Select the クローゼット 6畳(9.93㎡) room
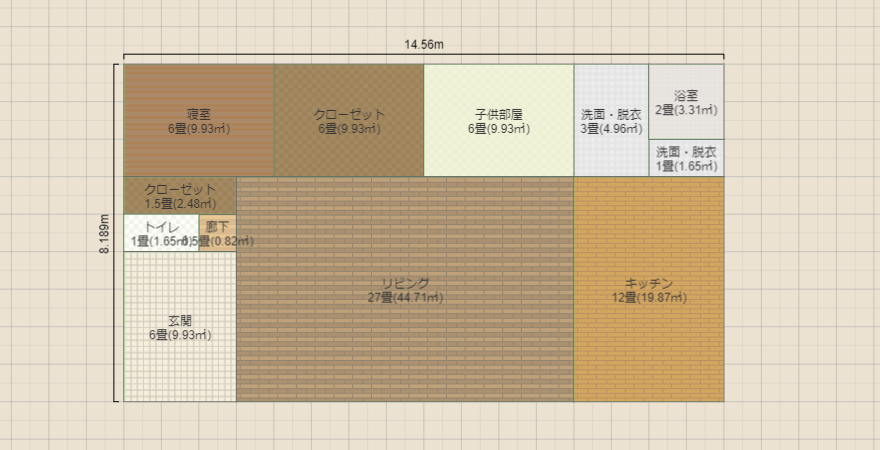This screenshot has height=450, width=880. click(x=349, y=120)
